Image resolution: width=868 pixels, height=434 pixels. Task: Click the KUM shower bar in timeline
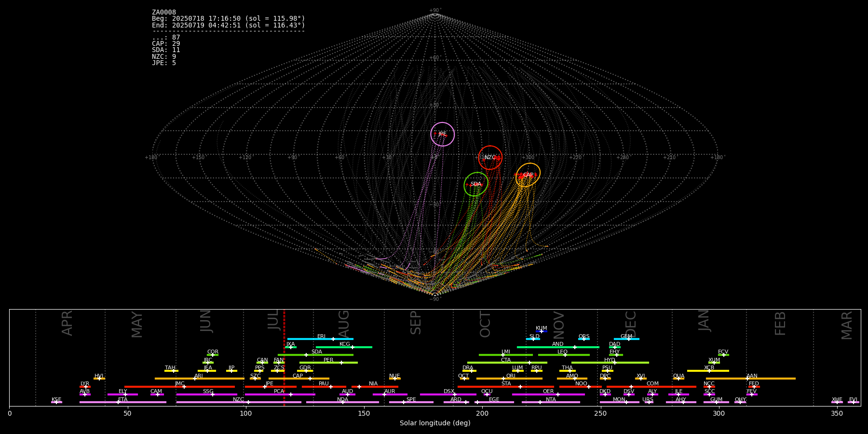click(542, 331)
